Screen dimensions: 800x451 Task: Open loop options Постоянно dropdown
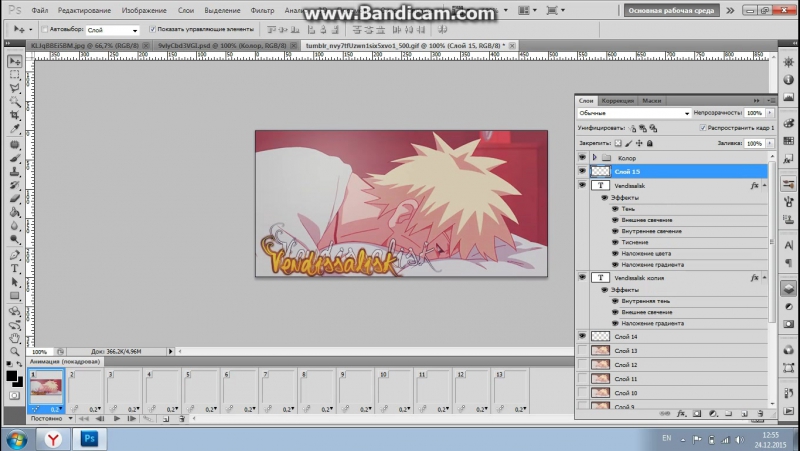tap(51, 419)
